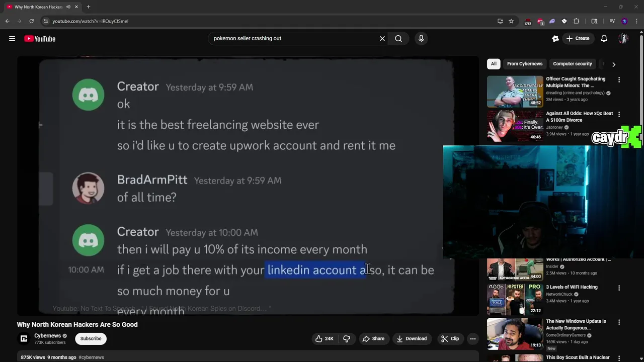Open options for the New Windows Update video
The width and height of the screenshot is (644, 362).
tap(619, 322)
